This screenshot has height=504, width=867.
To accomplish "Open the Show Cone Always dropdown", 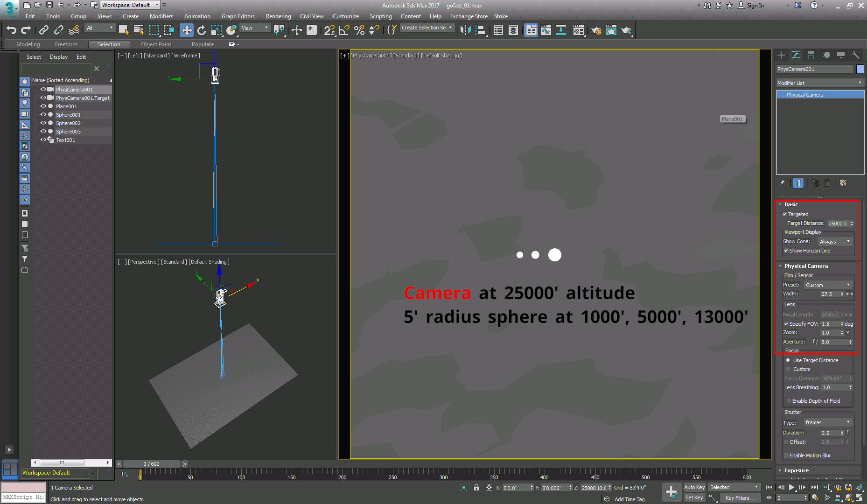I will [x=835, y=242].
